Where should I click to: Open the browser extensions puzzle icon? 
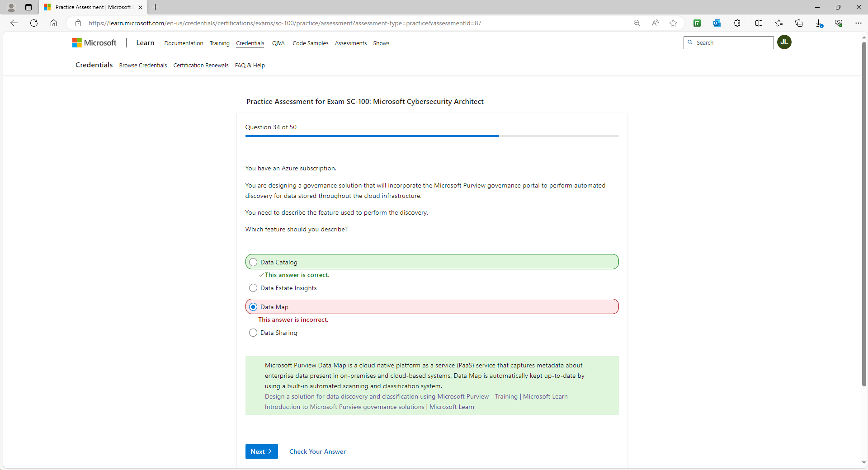[x=737, y=23]
